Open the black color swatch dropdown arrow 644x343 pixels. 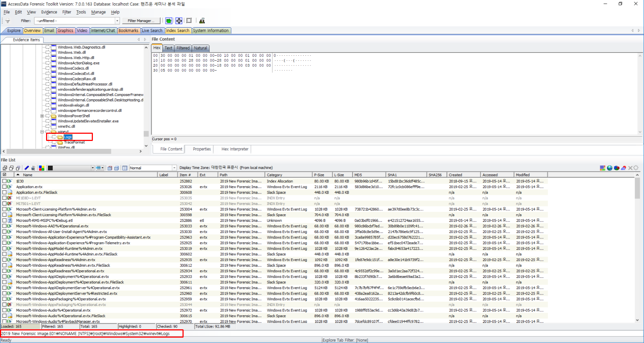click(93, 168)
